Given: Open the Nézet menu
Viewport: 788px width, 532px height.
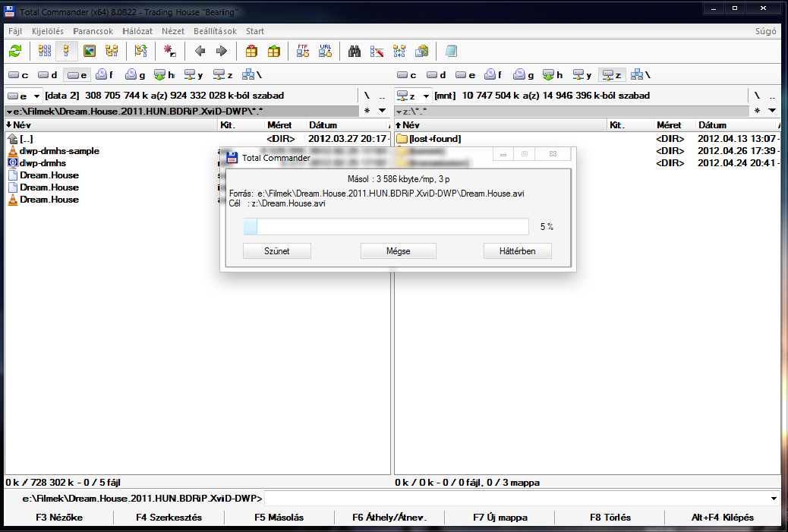Looking at the screenshot, I should [173, 31].
